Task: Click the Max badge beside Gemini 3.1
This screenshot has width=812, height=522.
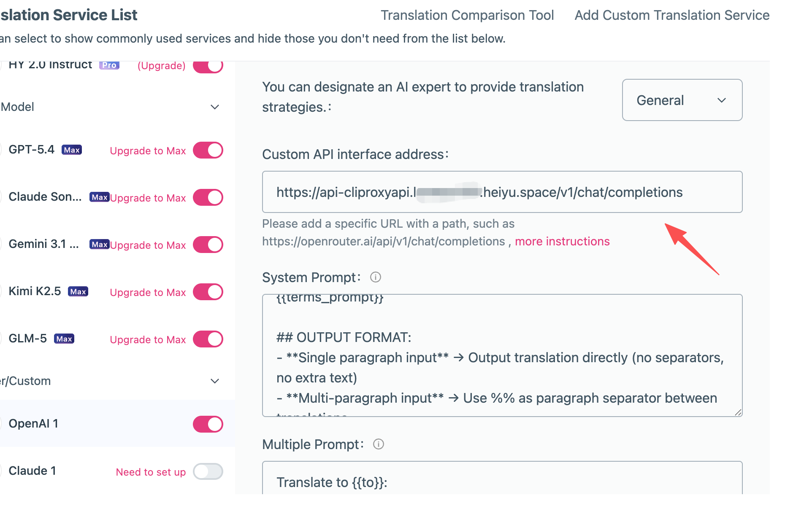Action: coord(100,245)
